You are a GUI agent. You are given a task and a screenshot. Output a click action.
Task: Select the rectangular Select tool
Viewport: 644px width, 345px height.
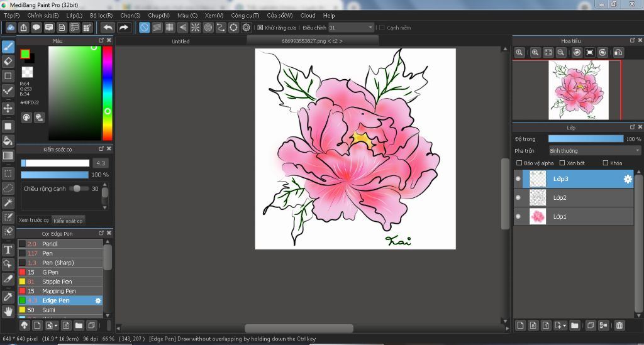tap(8, 173)
